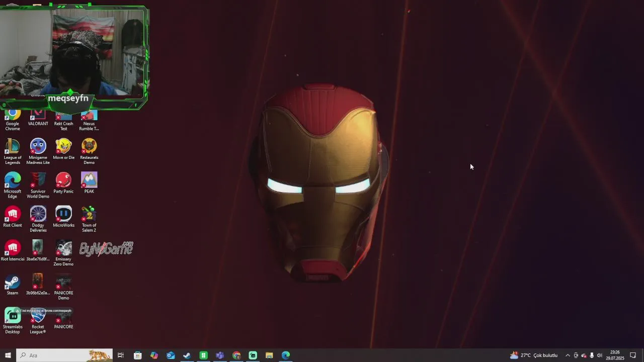644x362 pixels.
Task: Select Survivor World Demo icon
Action: tap(38, 186)
